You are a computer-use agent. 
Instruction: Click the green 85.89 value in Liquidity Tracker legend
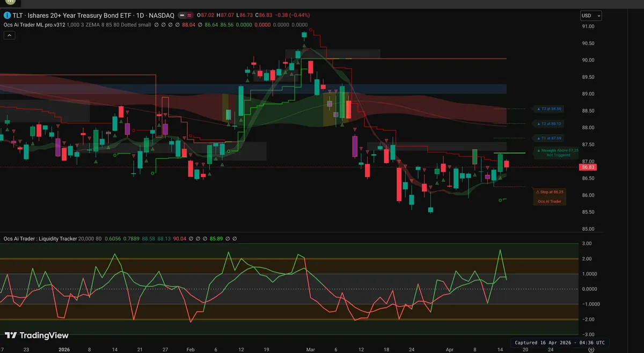tap(216, 239)
